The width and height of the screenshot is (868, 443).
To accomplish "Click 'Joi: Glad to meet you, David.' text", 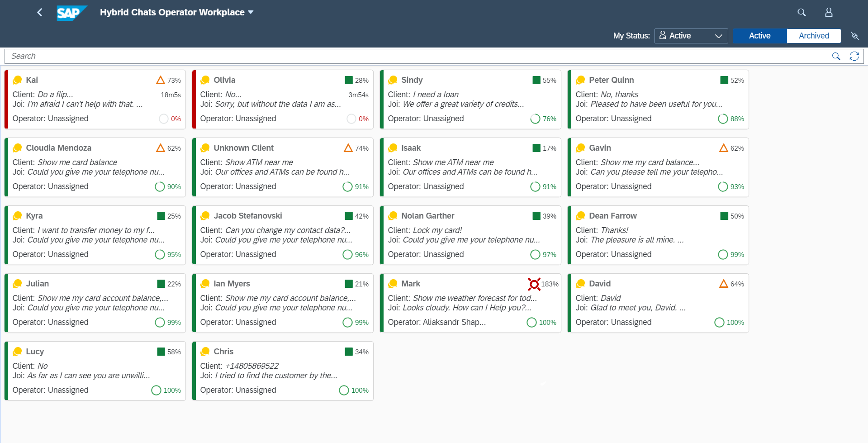I will point(631,308).
